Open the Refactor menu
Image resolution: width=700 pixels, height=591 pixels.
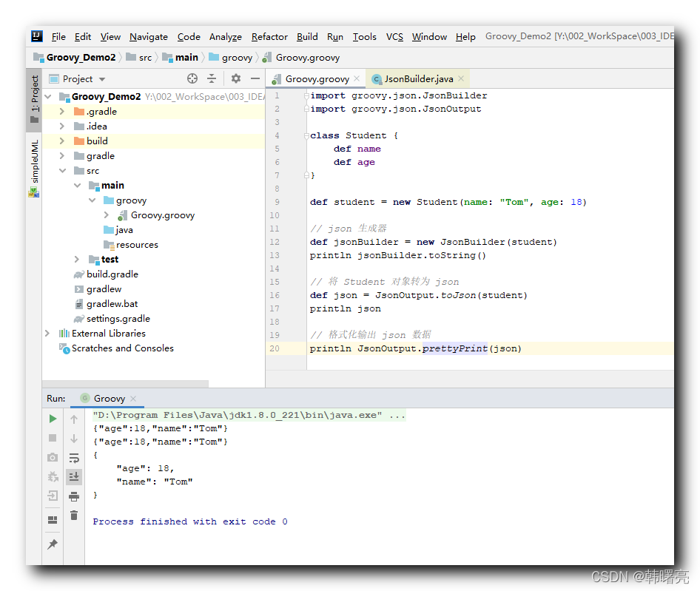click(x=269, y=36)
